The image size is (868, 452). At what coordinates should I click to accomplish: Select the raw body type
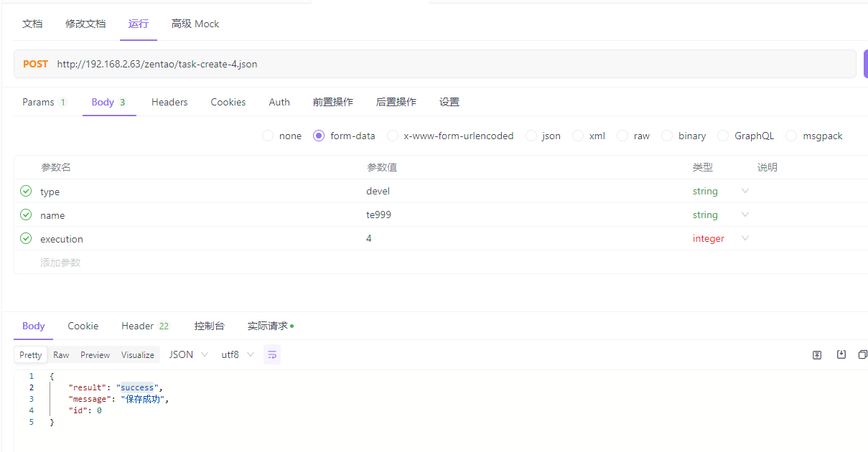click(633, 136)
